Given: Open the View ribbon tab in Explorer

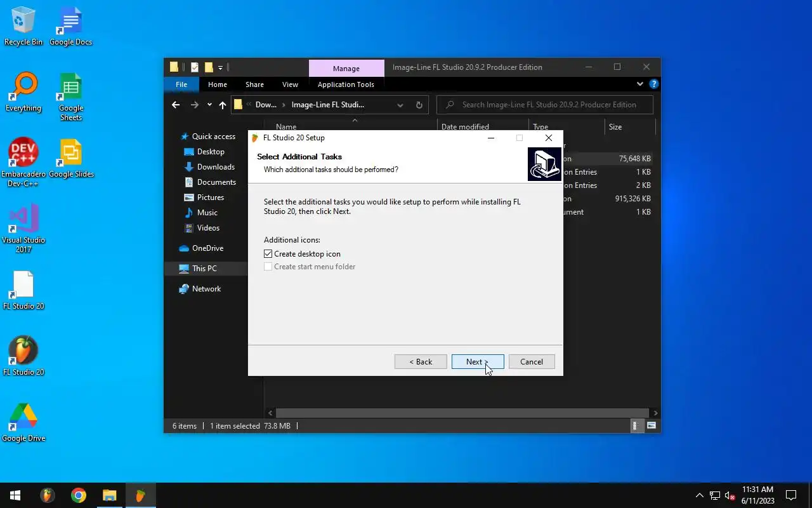Looking at the screenshot, I should 290,84.
